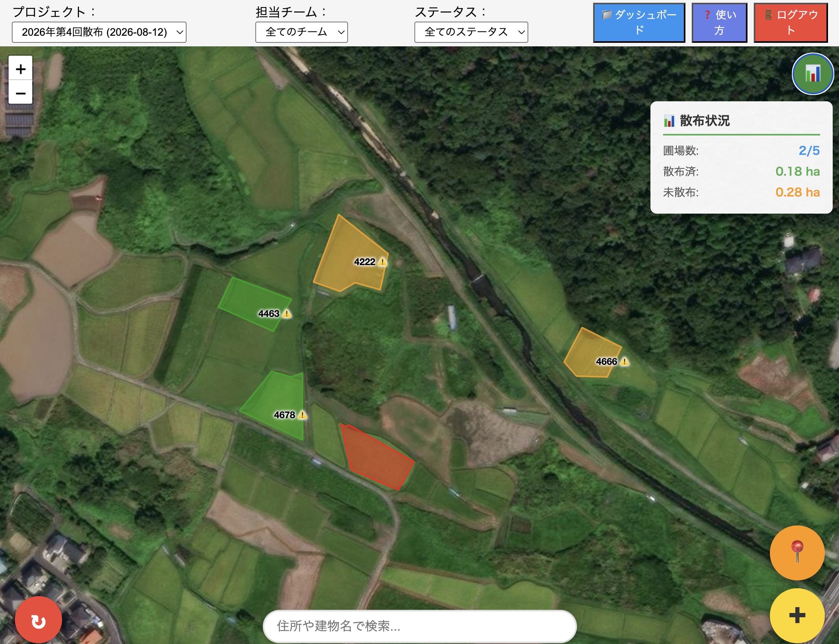Toggle the spray status chart round button
The image size is (839, 644).
tap(812, 74)
